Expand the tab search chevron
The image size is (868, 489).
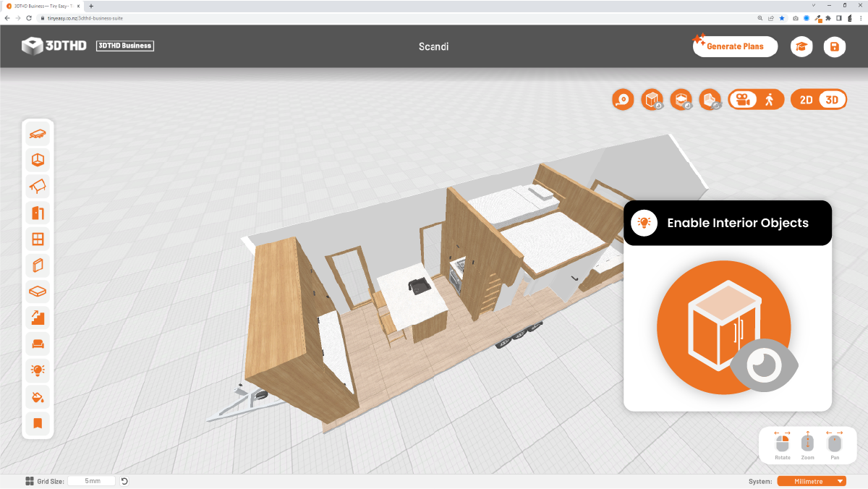(x=814, y=6)
